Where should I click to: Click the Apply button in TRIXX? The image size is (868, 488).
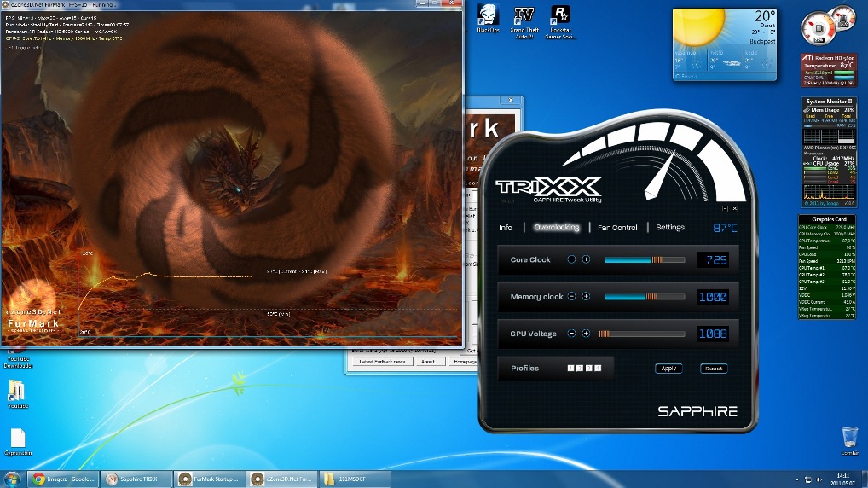(x=668, y=369)
